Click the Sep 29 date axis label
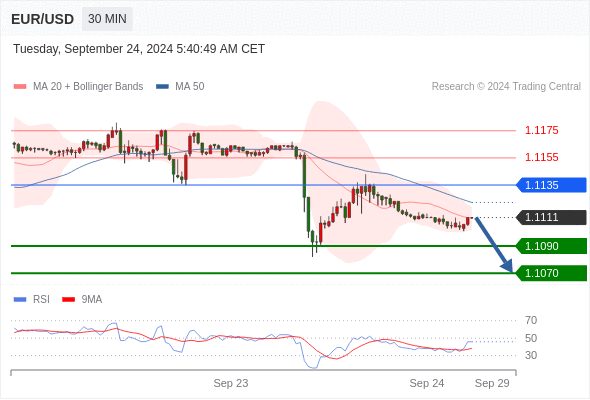This screenshot has width=590, height=400. tap(492, 383)
